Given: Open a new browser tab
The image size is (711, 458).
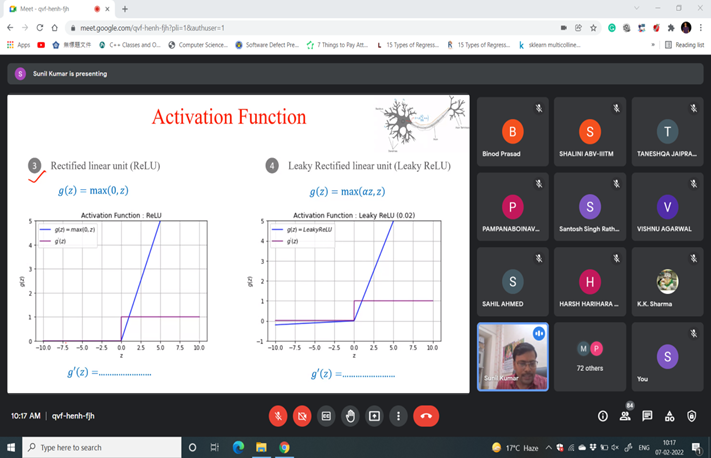Looking at the screenshot, I should [x=125, y=9].
